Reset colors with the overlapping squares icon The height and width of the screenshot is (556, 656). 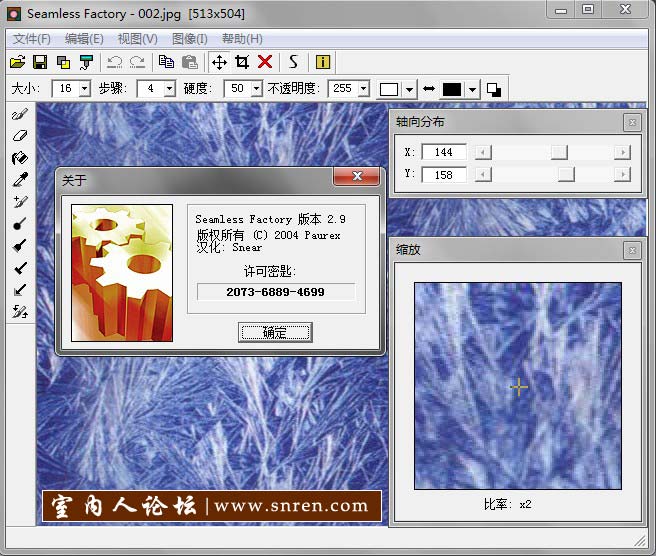[x=494, y=89]
